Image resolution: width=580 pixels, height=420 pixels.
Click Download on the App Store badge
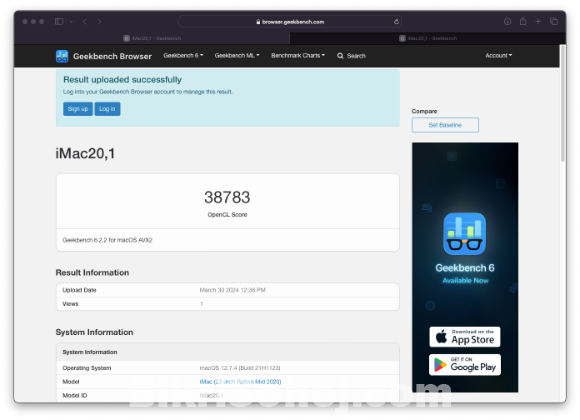pyautogui.click(x=465, y=337)
